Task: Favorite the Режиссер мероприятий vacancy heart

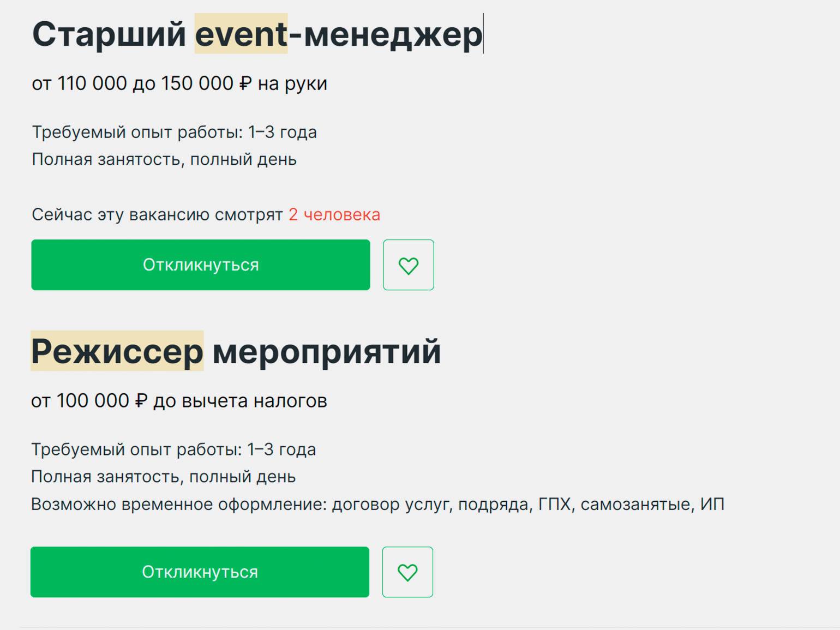Action: click(x=407, y=572)
